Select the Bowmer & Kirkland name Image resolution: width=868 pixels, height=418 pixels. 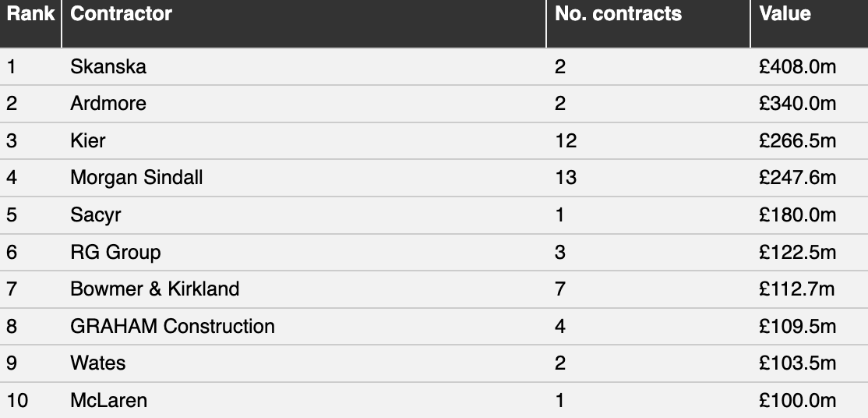[x=154, y=289]
